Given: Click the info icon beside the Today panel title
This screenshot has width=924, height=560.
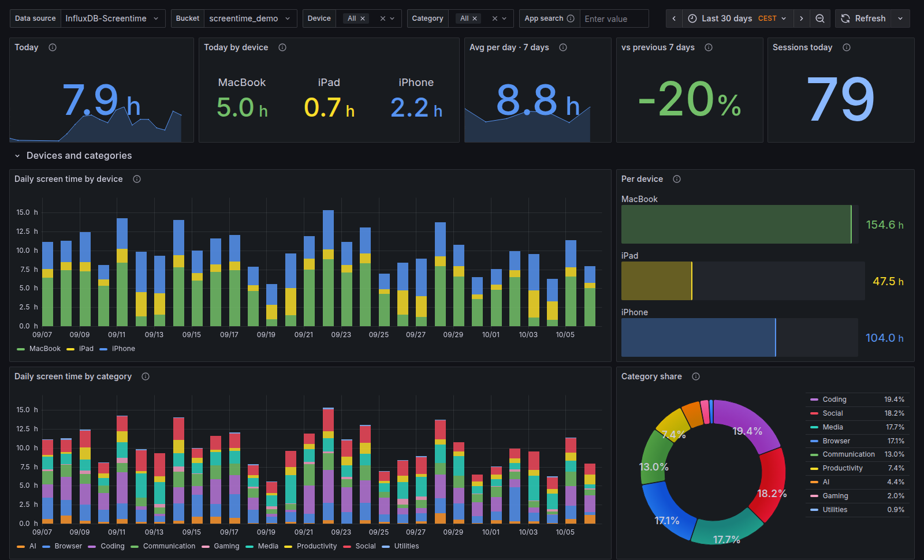Looking at the screenshot, I should click(x=53, y=47).
